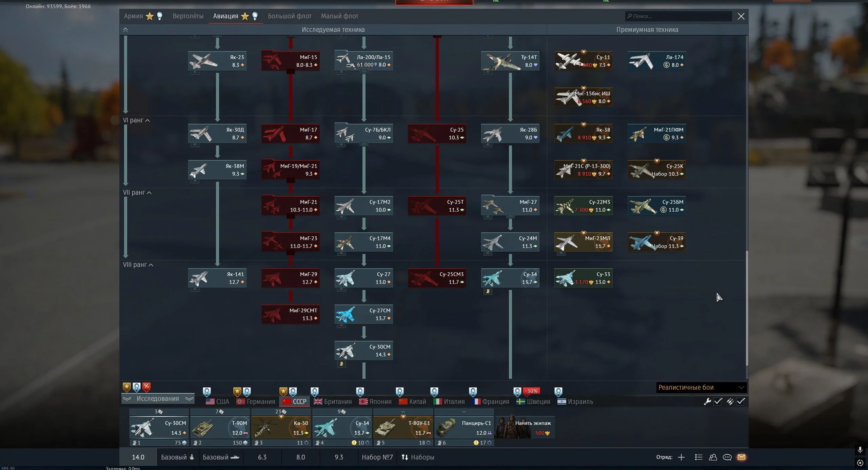The width and height of the screenshot is (868, 470).
Task: Click the Поиск search field
Action: pos(678,16)
